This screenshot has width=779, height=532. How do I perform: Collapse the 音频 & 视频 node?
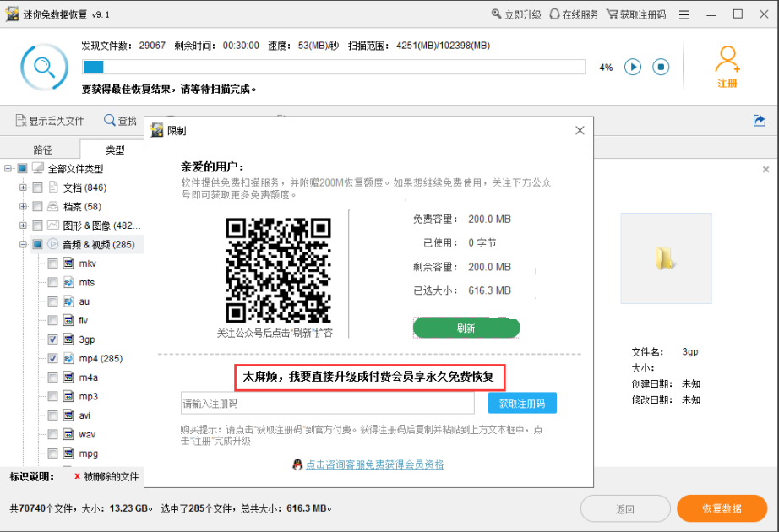coord(23,244)
